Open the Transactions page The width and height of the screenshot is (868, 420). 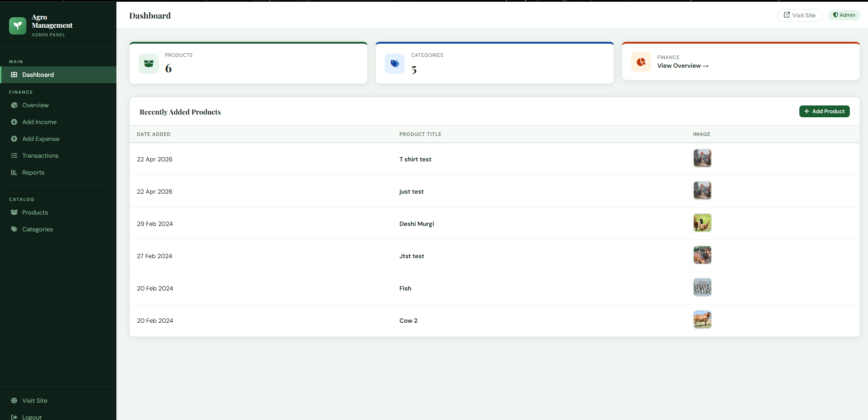58,155
